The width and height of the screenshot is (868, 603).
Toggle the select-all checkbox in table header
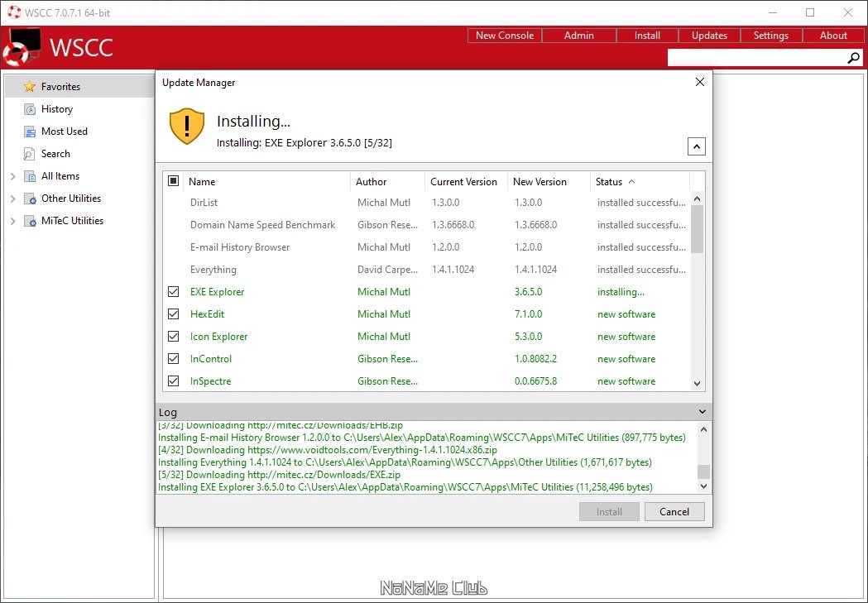coord(173,181)
